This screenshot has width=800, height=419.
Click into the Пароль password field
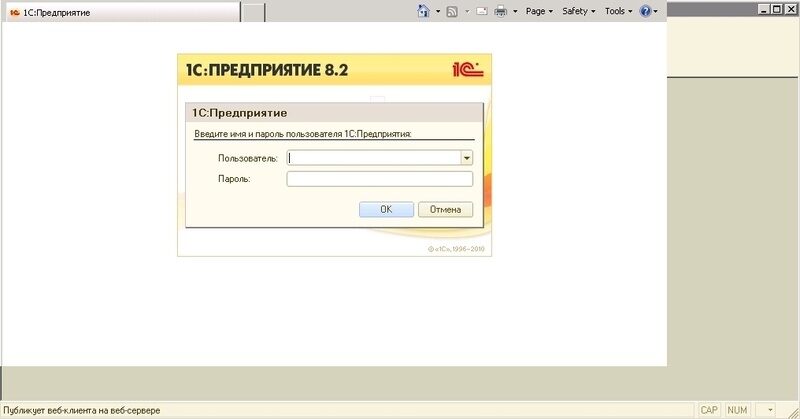tap(380, 179)
